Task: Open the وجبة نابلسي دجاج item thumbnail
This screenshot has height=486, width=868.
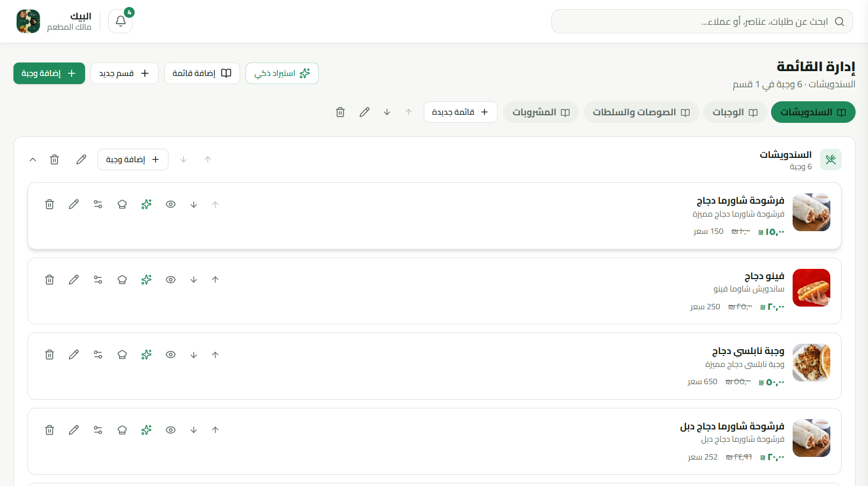Action: coord(811,363)
